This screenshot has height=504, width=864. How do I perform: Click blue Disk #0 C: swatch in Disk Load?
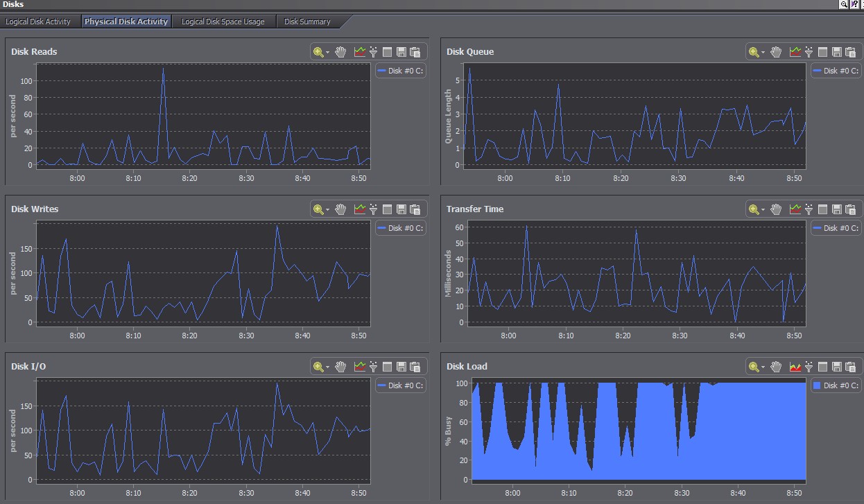click(x=816, y=385)
